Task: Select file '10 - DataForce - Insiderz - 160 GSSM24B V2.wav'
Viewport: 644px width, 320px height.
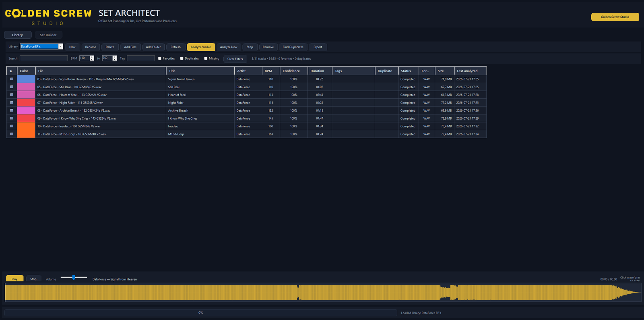Action: click(101, 126)
